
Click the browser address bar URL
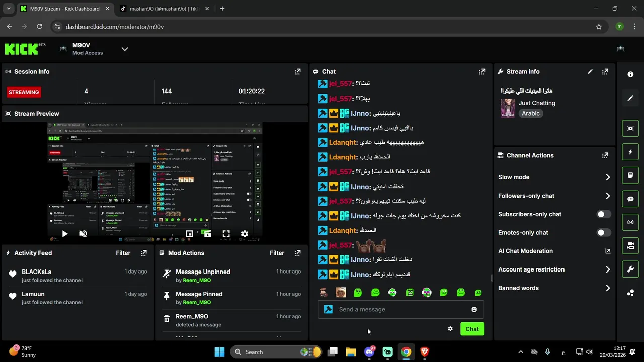point(115,27)
